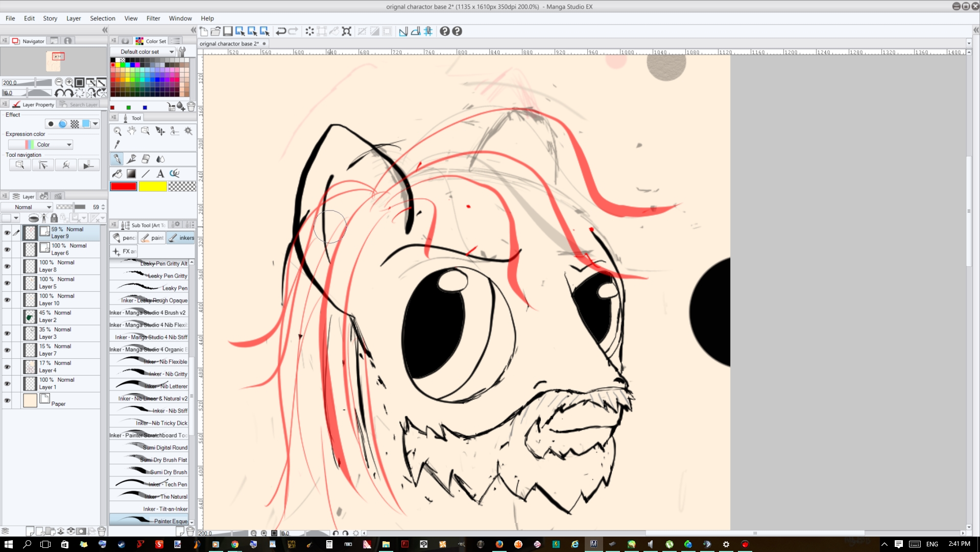Collapse the left palette dock chevrons
Image resolution: width=980 pixels, height=552 pixels.
pyautogui.click(x=105, y=30)
